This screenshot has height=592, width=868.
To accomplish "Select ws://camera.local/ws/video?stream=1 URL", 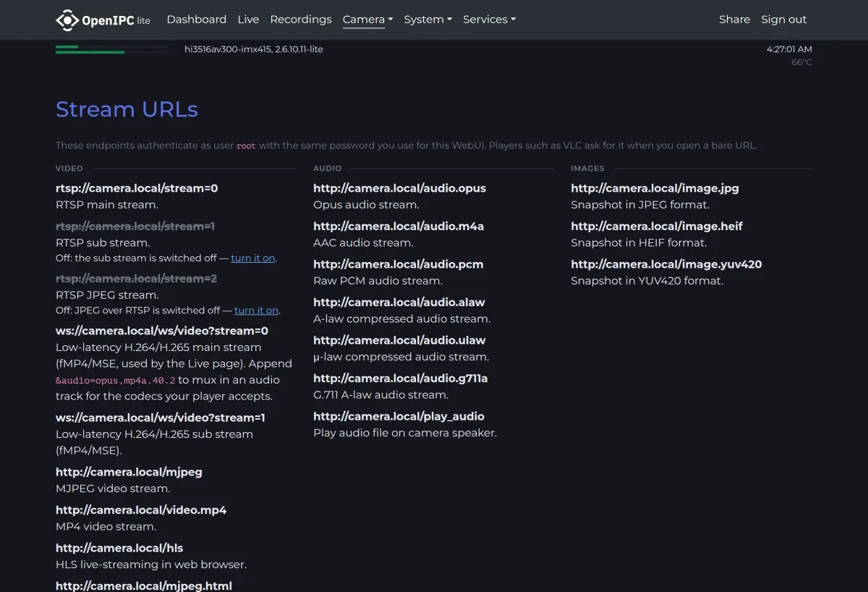I will click(x=161, y=418).
